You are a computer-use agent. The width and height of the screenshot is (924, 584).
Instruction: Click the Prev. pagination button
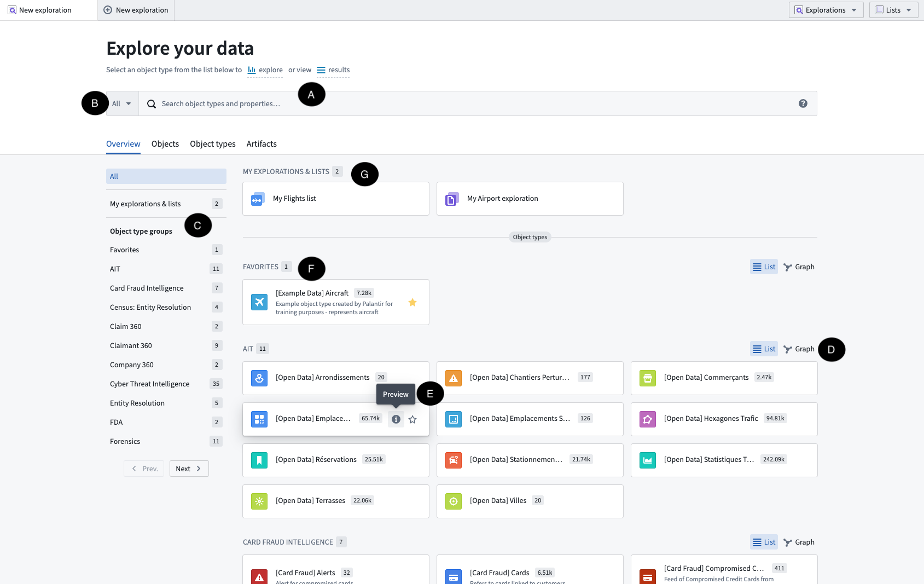pyautogui.click(x=144, y=469)
